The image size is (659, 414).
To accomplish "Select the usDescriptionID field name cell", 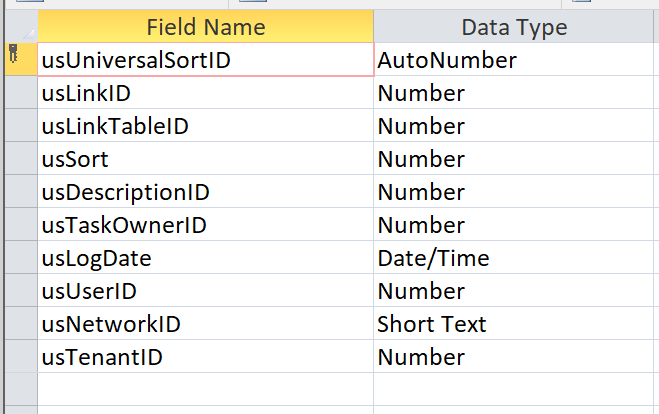I will pos(206,191).
